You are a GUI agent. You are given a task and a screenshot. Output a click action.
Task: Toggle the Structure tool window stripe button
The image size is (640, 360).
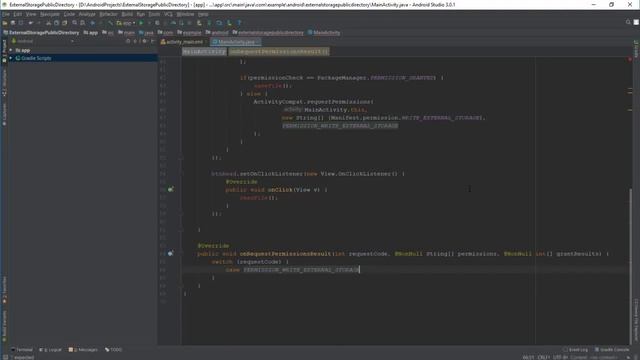pos(4,83)
